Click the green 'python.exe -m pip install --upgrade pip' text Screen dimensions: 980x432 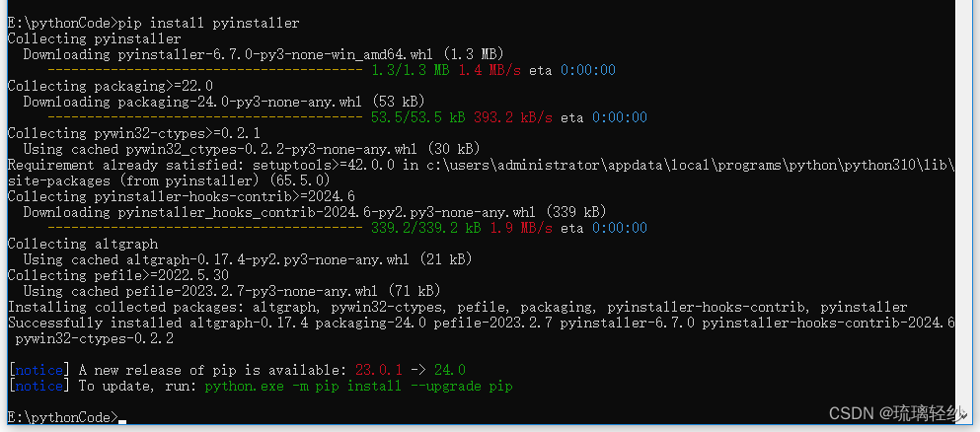[x=359, y=387]
